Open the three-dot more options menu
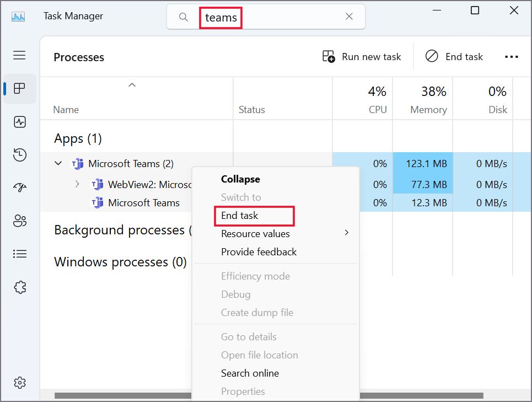 (511, 57)
